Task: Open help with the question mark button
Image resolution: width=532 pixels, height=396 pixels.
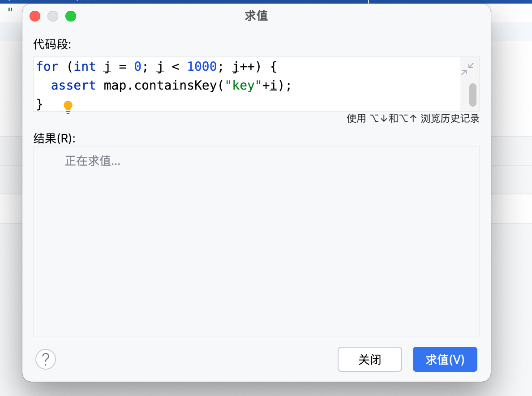Action: [46, 359]
